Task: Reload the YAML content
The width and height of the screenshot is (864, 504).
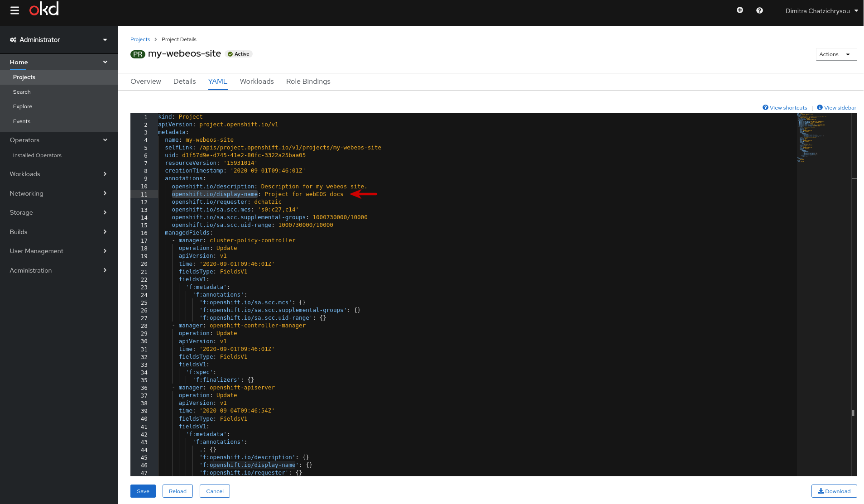Action: [x=178, y=491]
